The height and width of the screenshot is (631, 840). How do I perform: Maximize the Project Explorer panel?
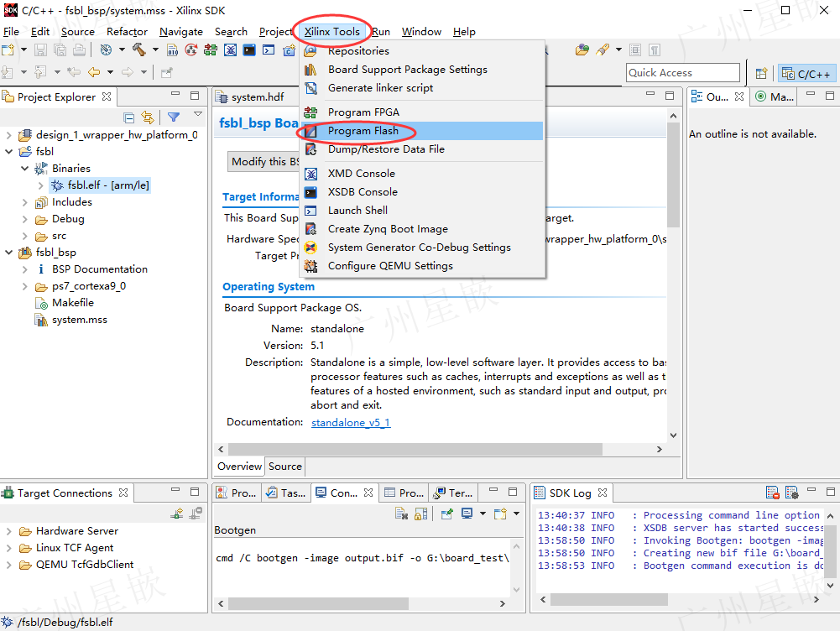point(195,96)
